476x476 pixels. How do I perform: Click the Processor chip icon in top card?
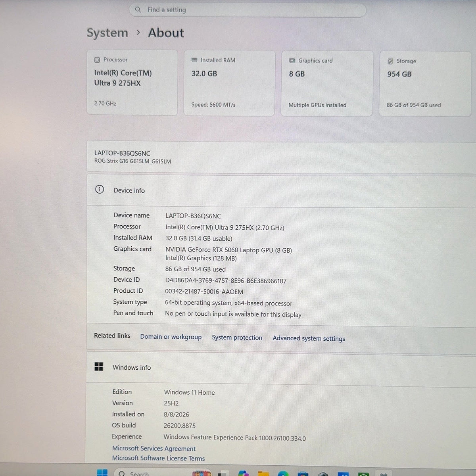tap(97, 60)
